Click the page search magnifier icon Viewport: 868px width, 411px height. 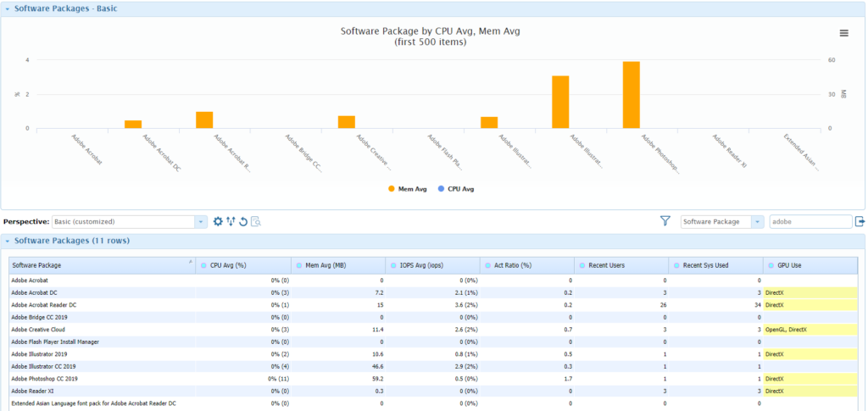pyautogui.click(x=256, y=222)
